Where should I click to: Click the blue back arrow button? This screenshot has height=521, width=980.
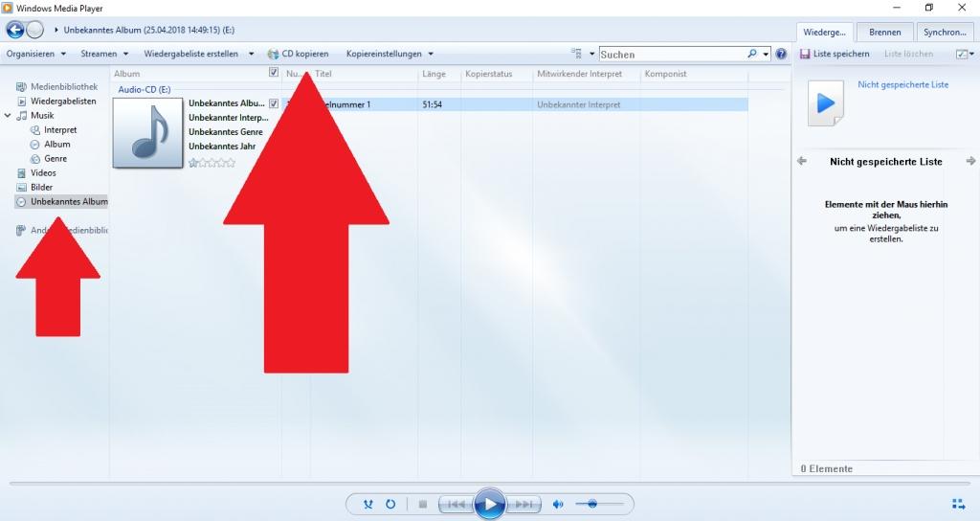click(x=14, y=30)
